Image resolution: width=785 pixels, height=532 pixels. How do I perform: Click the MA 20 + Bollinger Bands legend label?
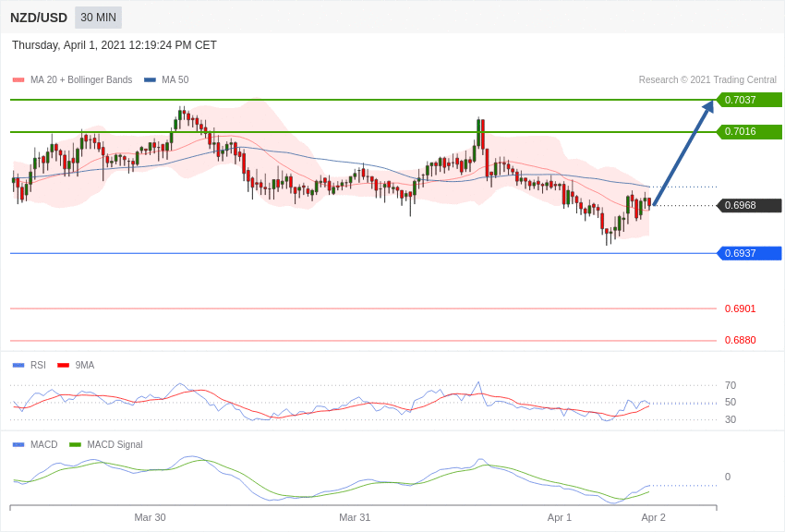point(81,79)
